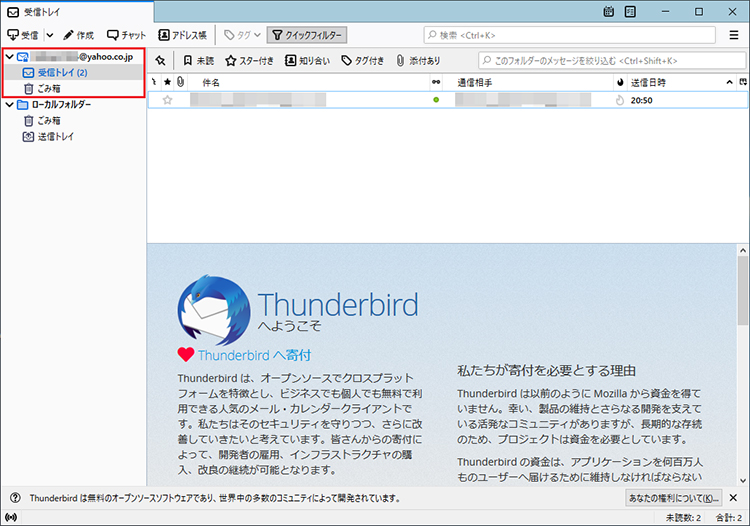
Task: Open the チャット chat button
Action: click(x=126, y=35)
